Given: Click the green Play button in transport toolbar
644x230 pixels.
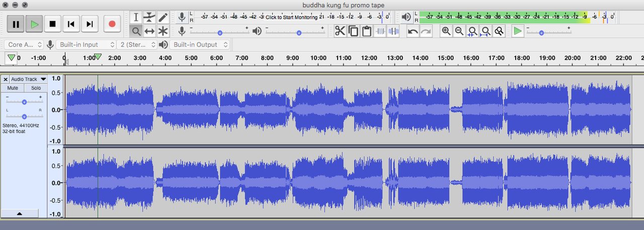Looking at the screenshot, I should [34, 24].
